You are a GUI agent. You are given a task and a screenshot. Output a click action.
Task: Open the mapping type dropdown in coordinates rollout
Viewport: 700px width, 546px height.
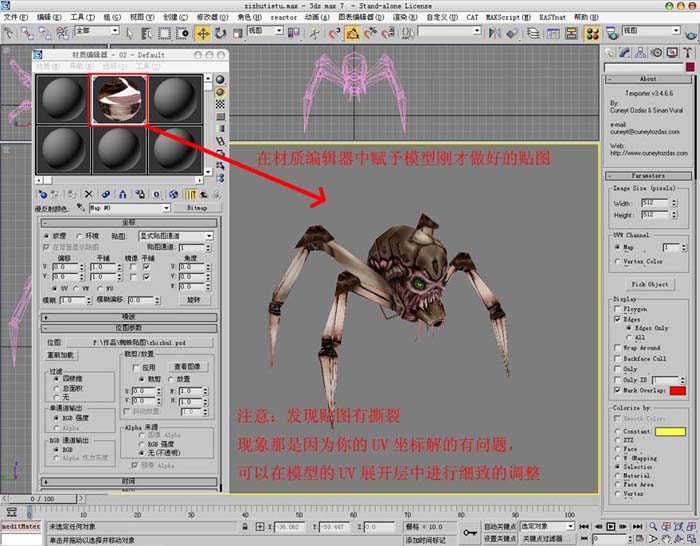[176, 236]
